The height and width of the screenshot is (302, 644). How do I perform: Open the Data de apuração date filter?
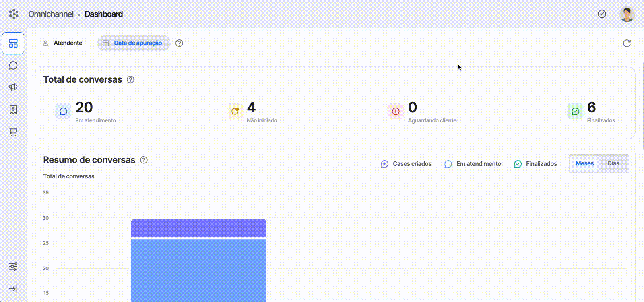pyautogui.click(x=134, y=43)
